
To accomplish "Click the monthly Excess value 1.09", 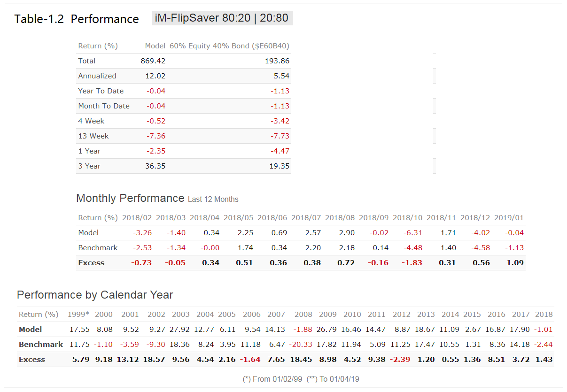I will [515, 263].
